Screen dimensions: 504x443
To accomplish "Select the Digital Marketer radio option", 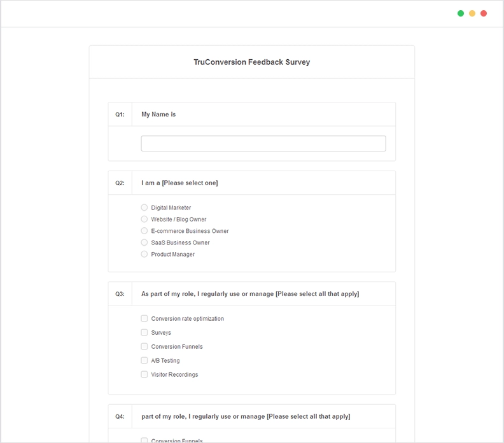I will coord(144,207).
